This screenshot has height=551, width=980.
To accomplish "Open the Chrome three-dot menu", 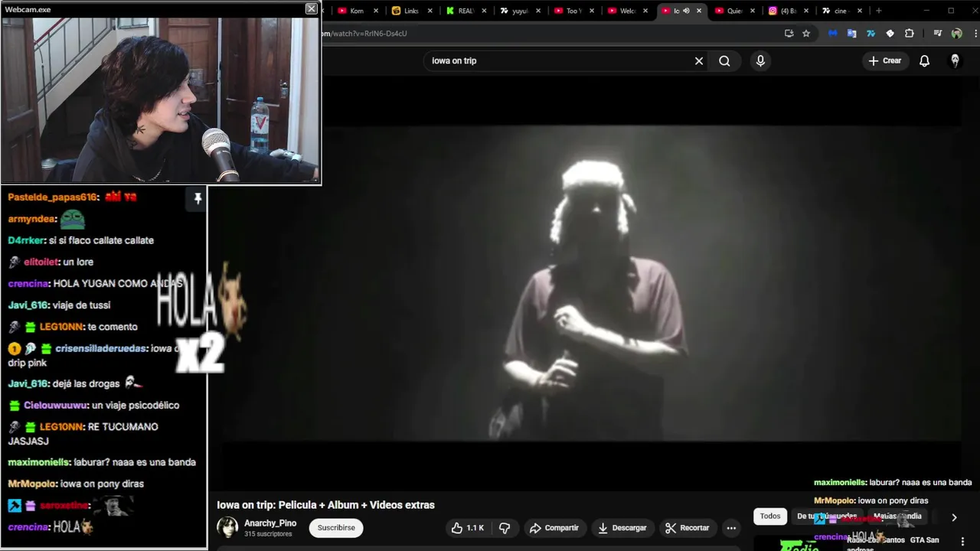I will click(975, 34).
